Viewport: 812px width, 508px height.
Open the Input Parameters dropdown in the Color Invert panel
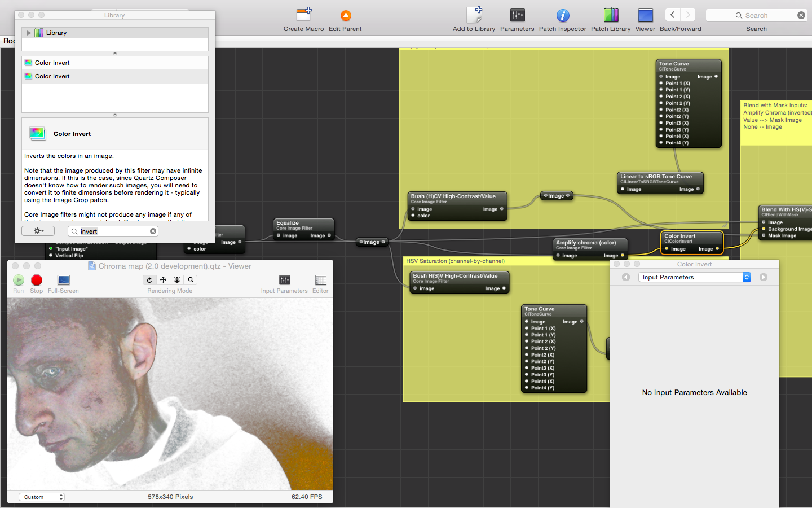(x=695, y=277)
